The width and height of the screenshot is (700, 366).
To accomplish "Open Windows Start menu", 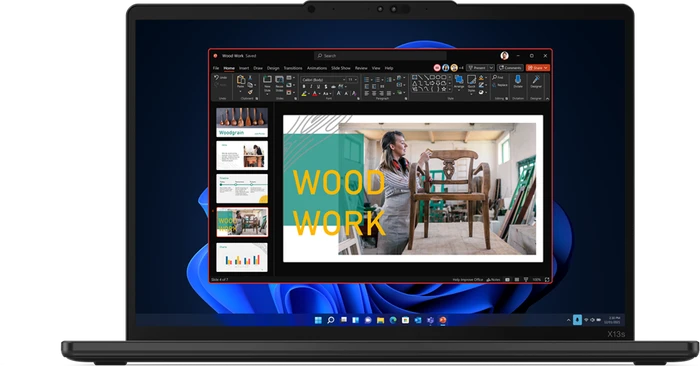I will click(318, 320).
